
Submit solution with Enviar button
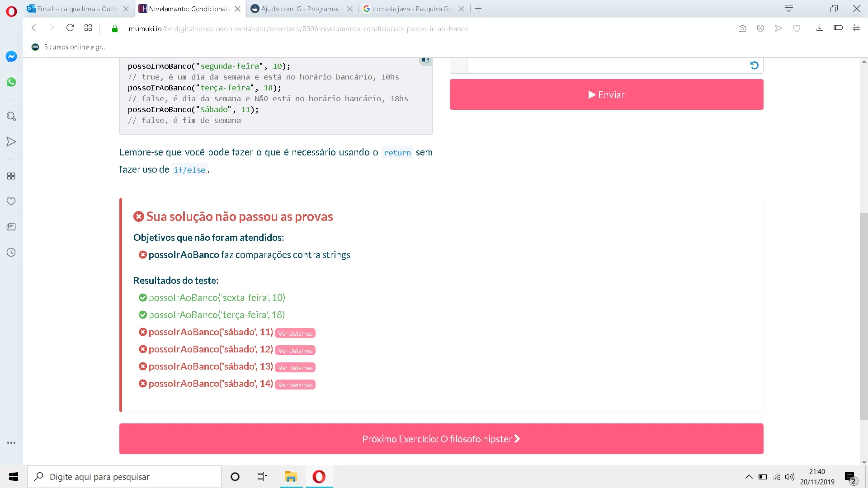[606, 94]
